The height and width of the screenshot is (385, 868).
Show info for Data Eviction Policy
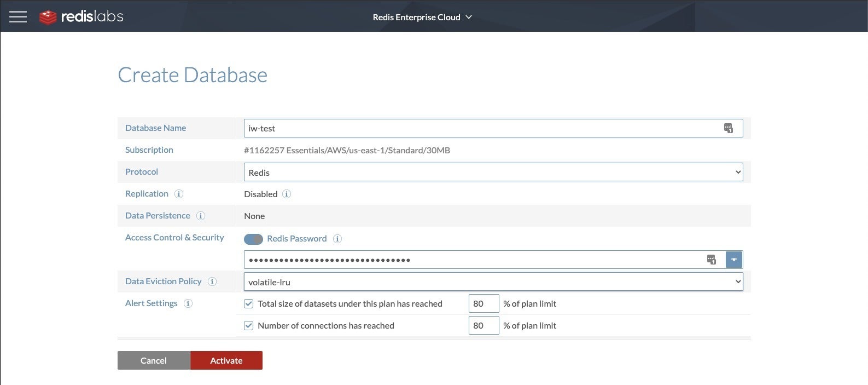212,281
